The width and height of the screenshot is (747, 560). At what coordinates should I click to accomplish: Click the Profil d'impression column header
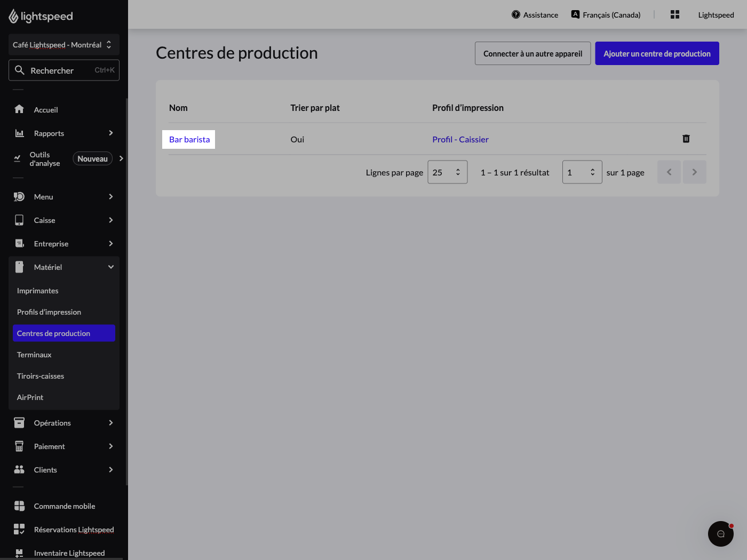[468, 108]
